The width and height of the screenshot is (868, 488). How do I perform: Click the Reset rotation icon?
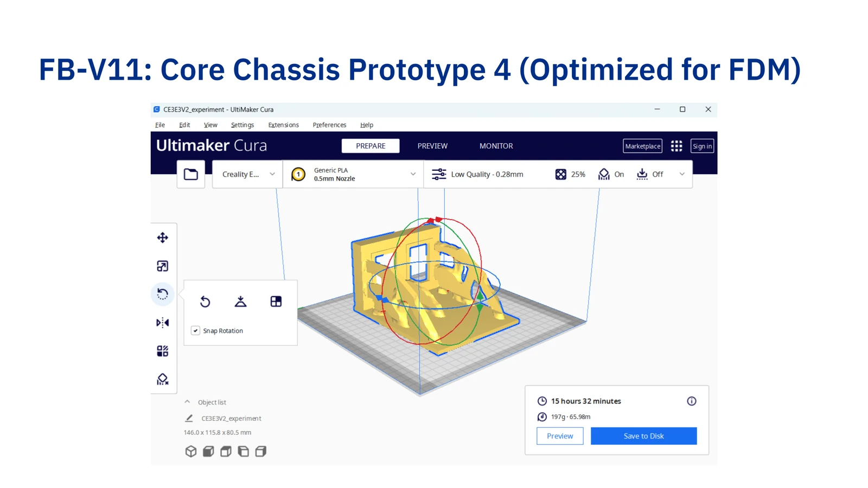click(205, 301)
